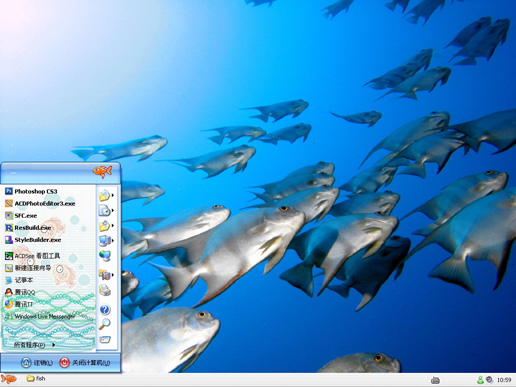The height and width of the screenshot is (387, 516).
Task: Open Help question mark icon
Action: [x=105, y=310]
